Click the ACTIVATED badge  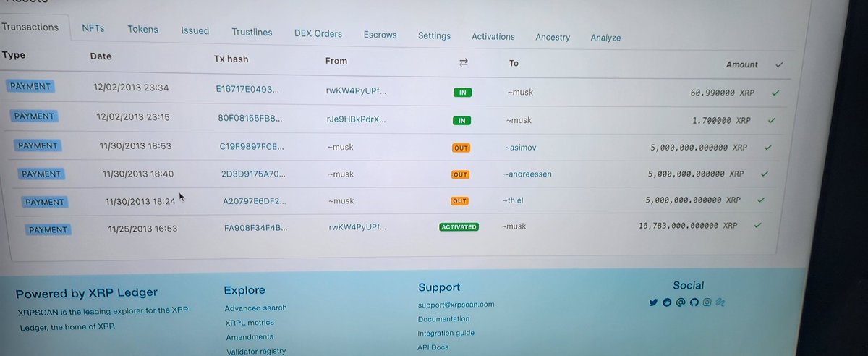(x=459, y=226)
